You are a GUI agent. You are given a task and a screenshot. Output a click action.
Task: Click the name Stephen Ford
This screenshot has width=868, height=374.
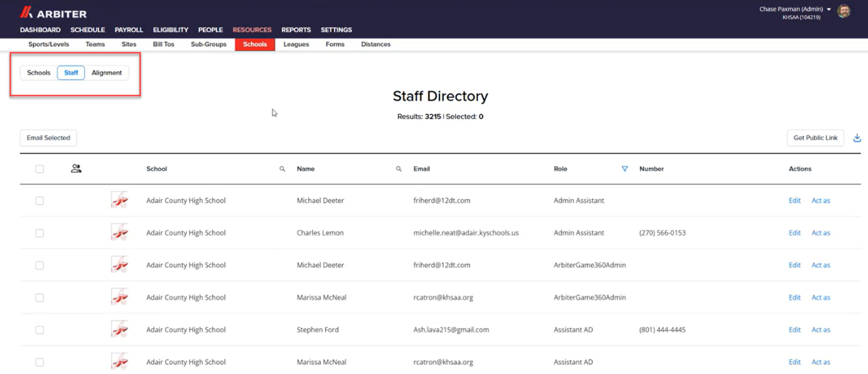(x=317, y=329)
